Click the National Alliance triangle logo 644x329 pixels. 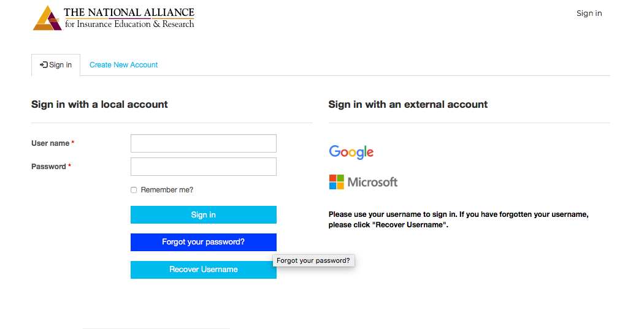[47, 18]
